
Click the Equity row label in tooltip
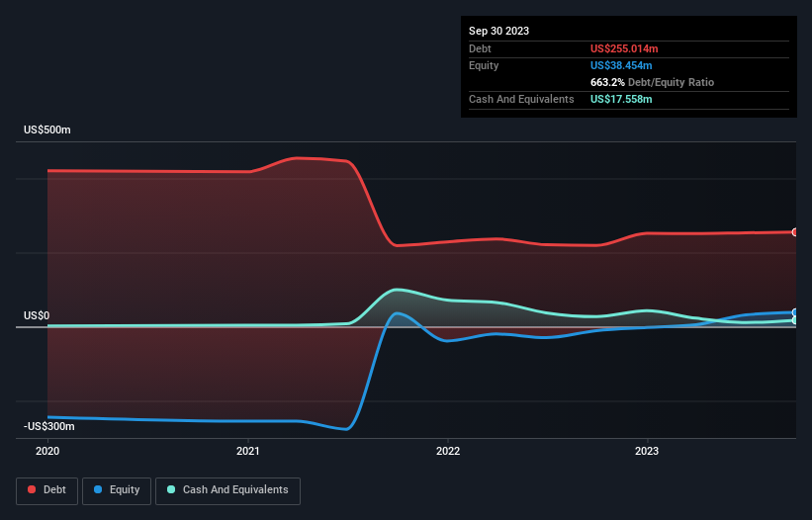484,65
